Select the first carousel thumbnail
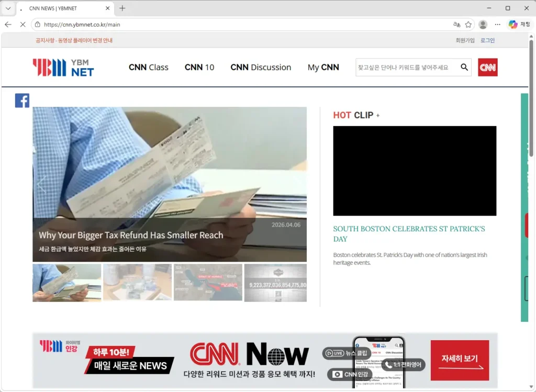The image size is (536, 392). [66, 282]
